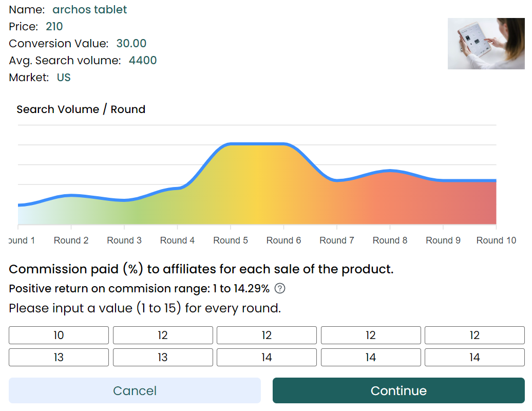Image resolution: width=532 pixels, height=411 pixels.
Task: Click the Round 2 label on chart axis
Action: [x=71, y=240]
